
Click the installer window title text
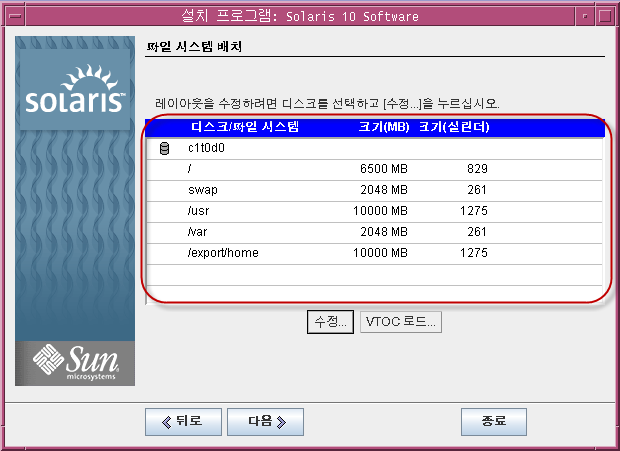pos(300,16)
